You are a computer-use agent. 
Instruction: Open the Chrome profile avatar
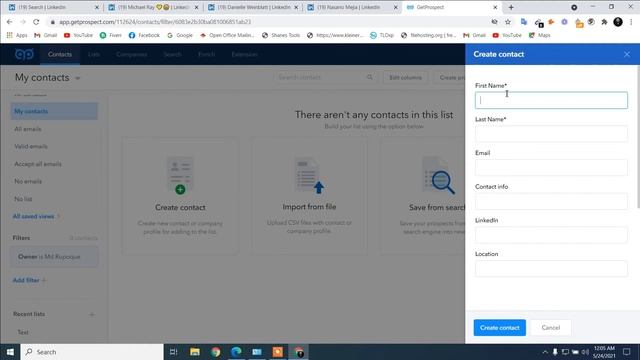click(618, 22)
